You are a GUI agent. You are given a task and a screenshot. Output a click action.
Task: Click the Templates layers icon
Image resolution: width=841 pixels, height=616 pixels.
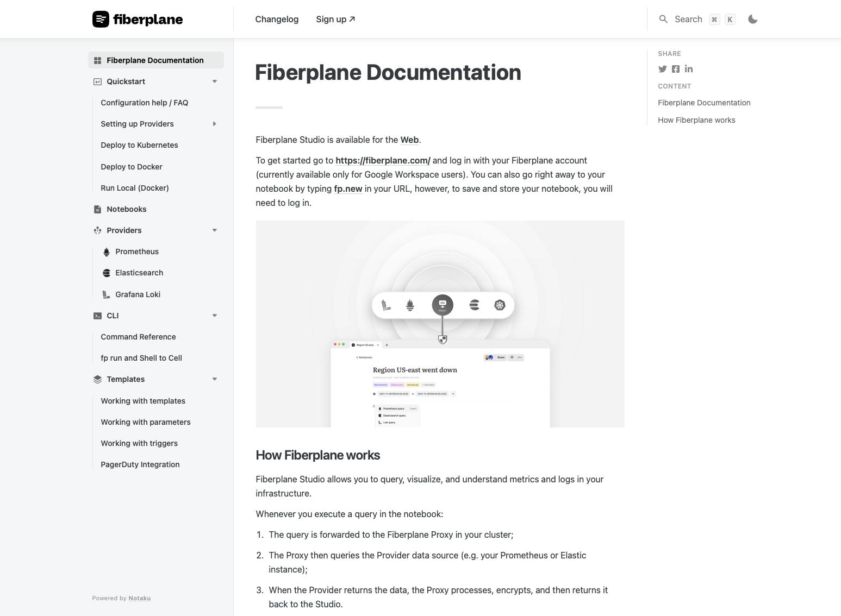pyautogui.click(x=97, y=379)
